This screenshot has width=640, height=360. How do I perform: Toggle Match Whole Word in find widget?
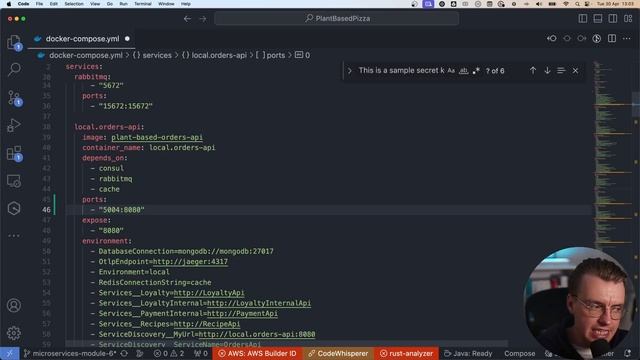[x=464, y=71]
